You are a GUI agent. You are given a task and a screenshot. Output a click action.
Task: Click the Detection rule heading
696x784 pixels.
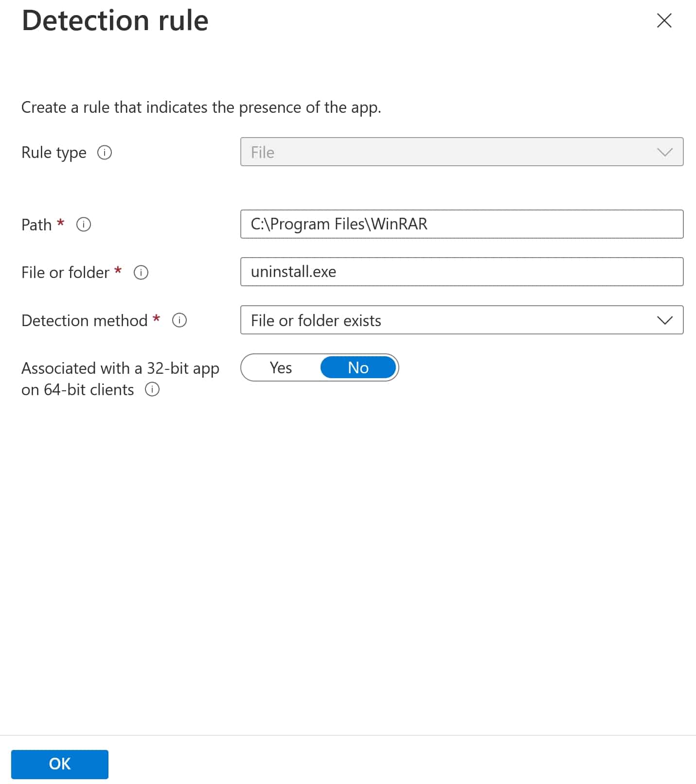pyautogui.click(x=115, y=20)
